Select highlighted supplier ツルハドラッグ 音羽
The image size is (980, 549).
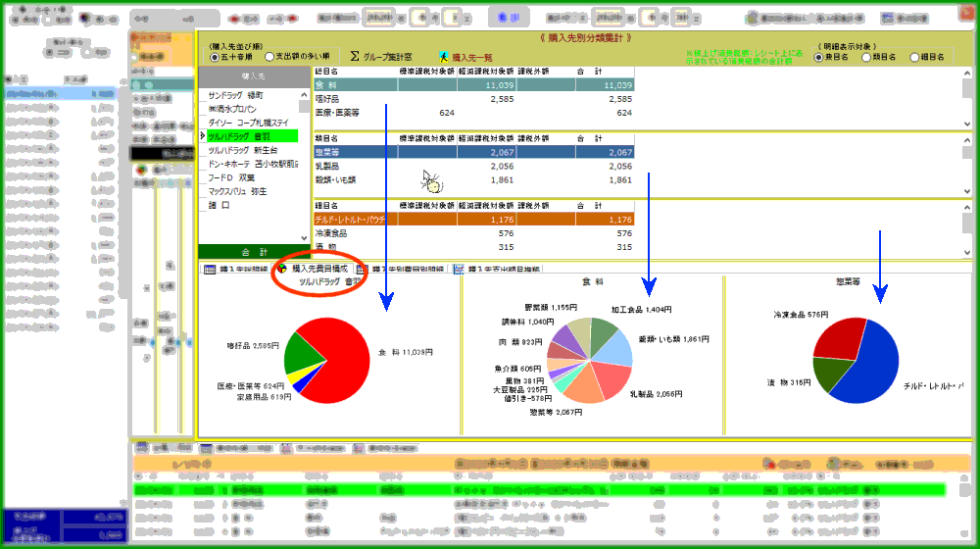click(x=252, y=136)
